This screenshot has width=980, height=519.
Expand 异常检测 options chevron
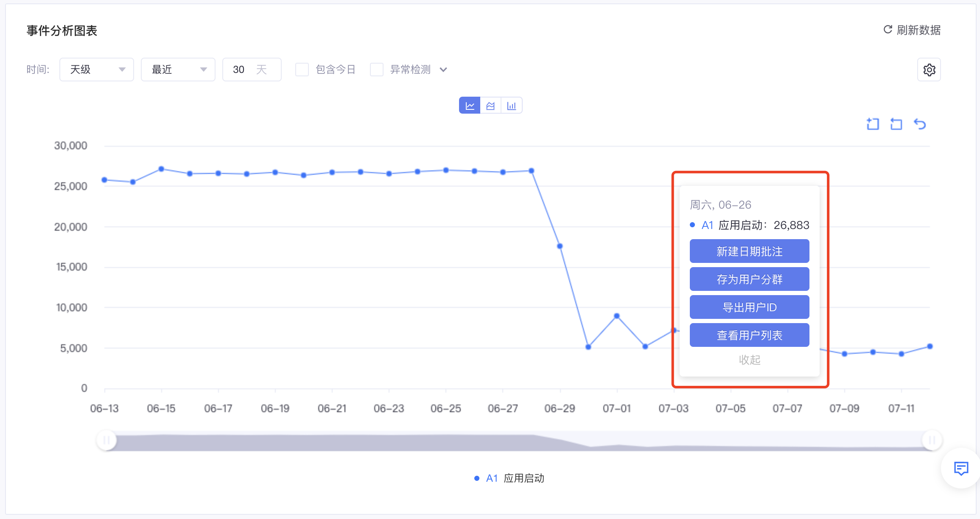click(x=443, y=70)
